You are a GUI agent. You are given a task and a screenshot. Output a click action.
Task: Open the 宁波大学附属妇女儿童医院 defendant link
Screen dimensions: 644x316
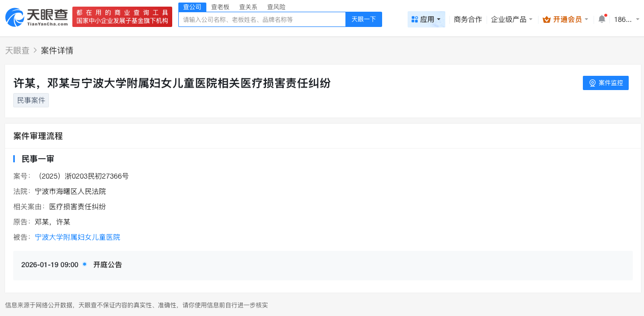coord(76,237)
